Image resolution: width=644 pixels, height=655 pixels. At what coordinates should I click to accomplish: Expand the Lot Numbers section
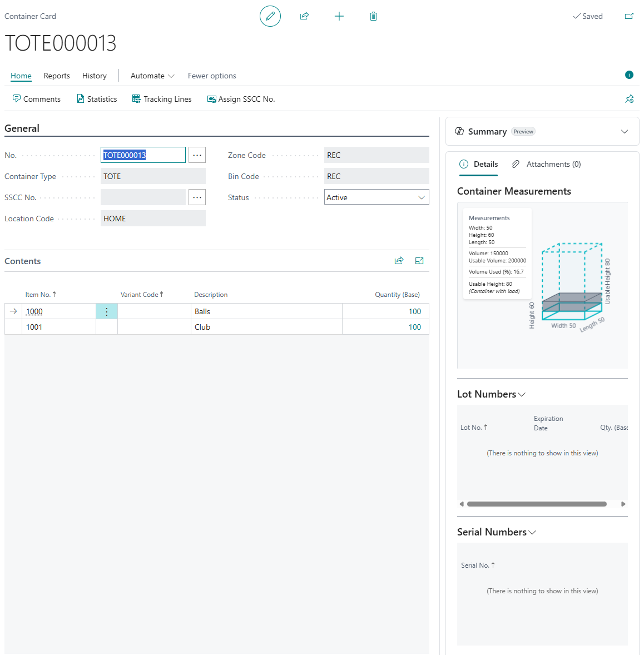pyautogui.click(x=491, y=394)
